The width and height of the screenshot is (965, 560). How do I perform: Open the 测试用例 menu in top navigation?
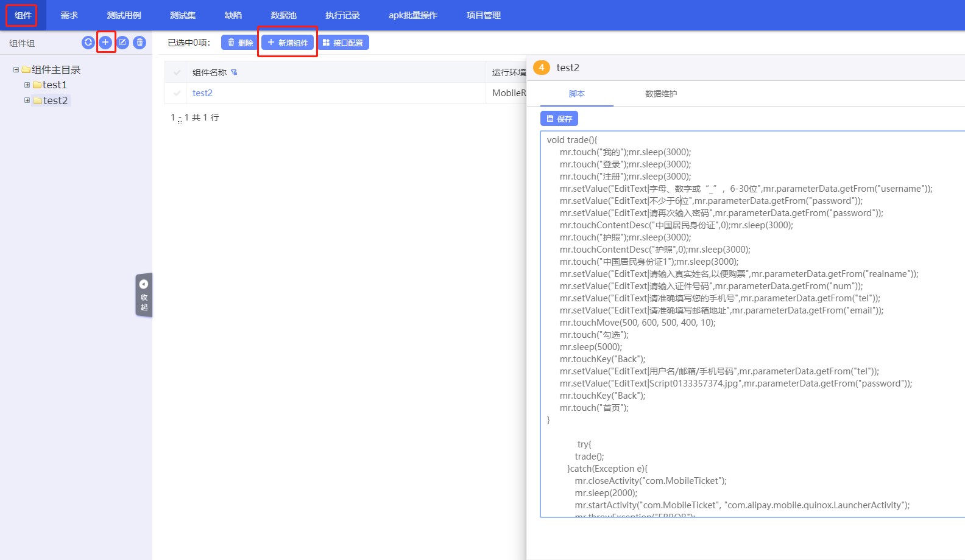click(124, 15)
